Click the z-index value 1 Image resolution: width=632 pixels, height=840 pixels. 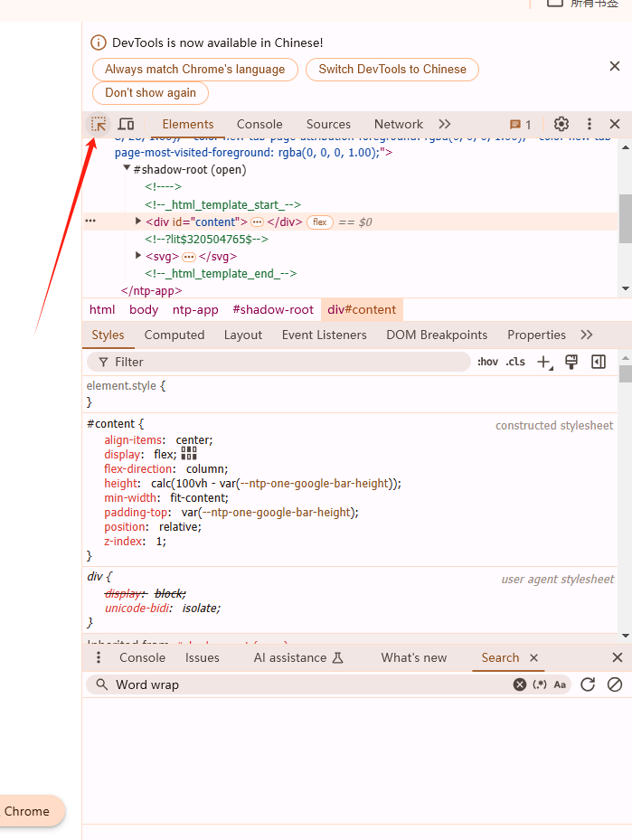pyautogui.click(x=159, y=541)
